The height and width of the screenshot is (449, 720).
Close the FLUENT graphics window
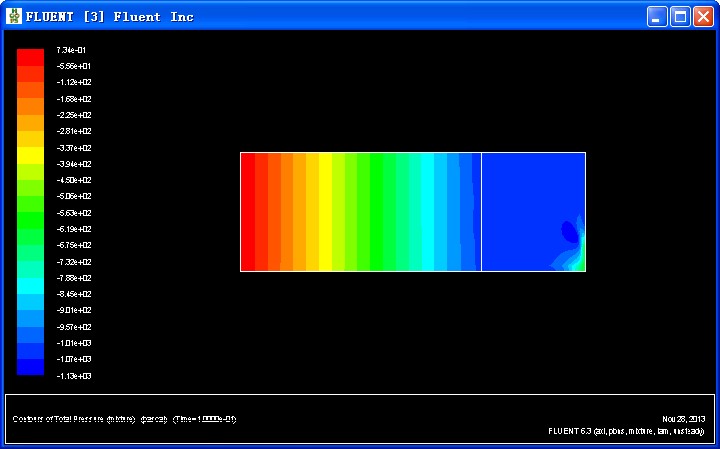[703, 16]
